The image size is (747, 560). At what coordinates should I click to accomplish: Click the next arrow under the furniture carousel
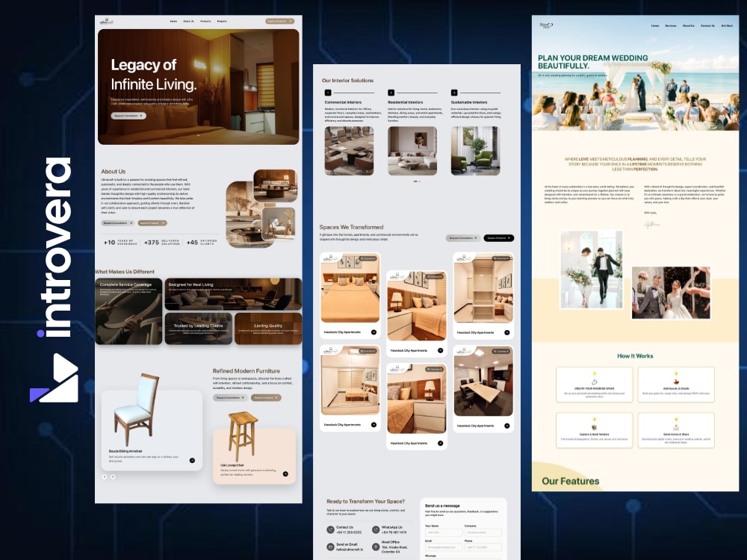pyautogui.click(x=113, y=476)
